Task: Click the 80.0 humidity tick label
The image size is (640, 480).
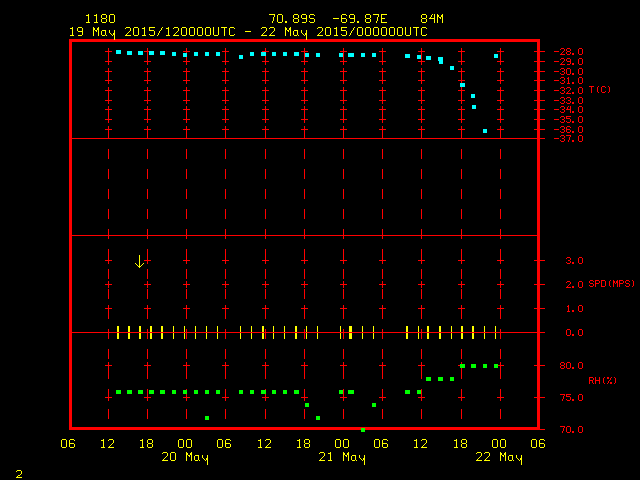Action: [x=571, y=366]
